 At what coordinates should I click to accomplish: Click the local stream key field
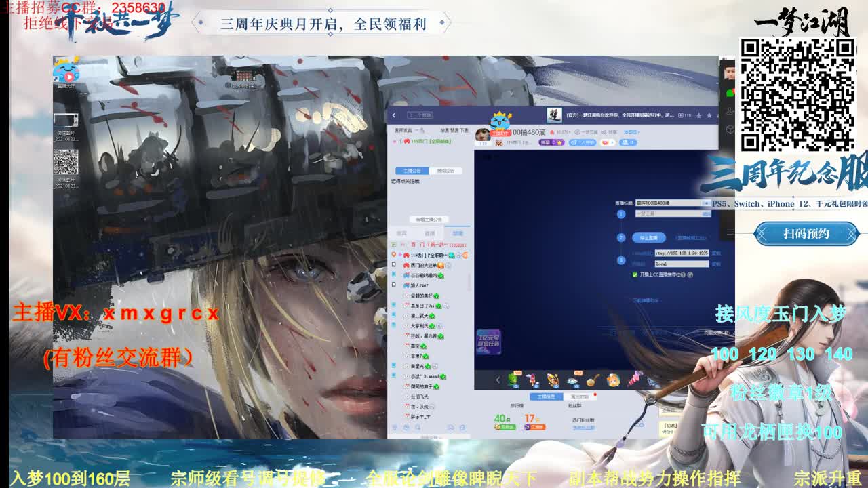(x=682, y=264)
